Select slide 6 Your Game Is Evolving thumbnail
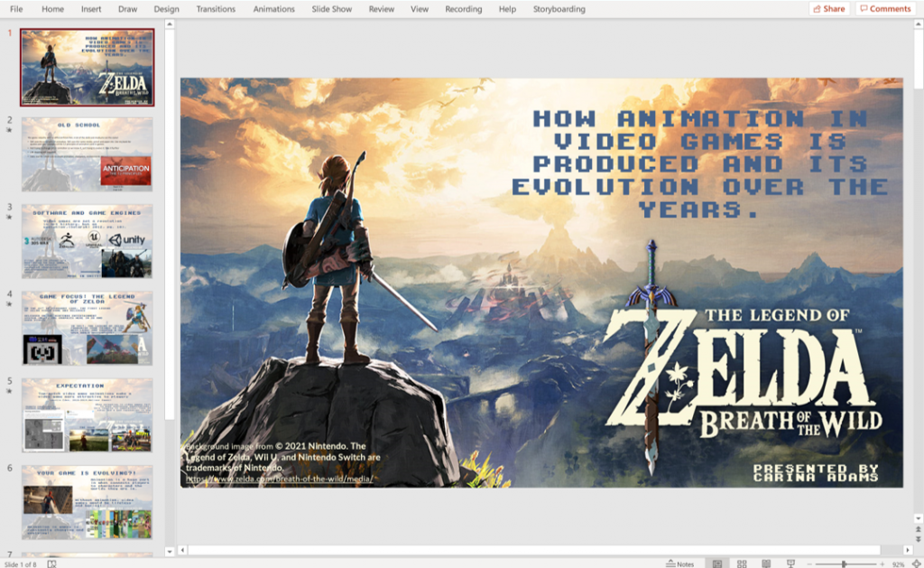The height and width of the screenshot is (568, 924). click(x=88, y=502)
